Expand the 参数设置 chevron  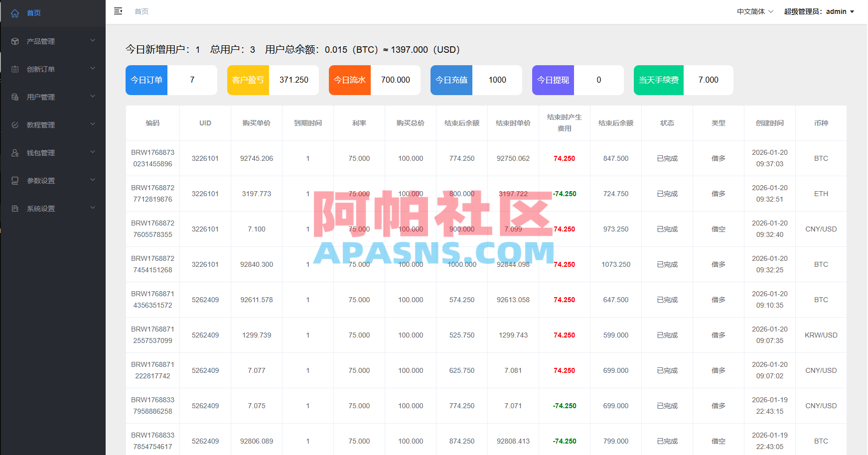(93, 180)
